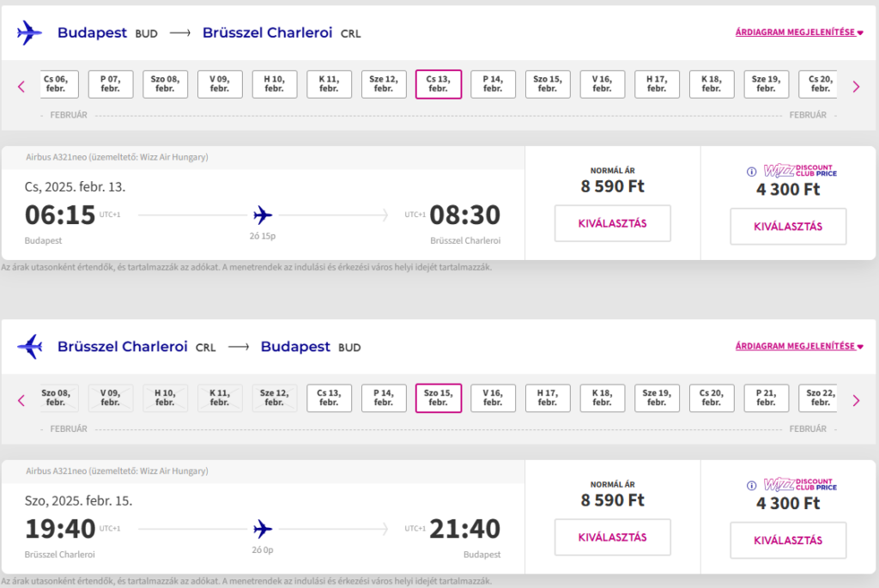Show earlier outbound dates with left arrow
879x588 pixels.
point(21,87)
